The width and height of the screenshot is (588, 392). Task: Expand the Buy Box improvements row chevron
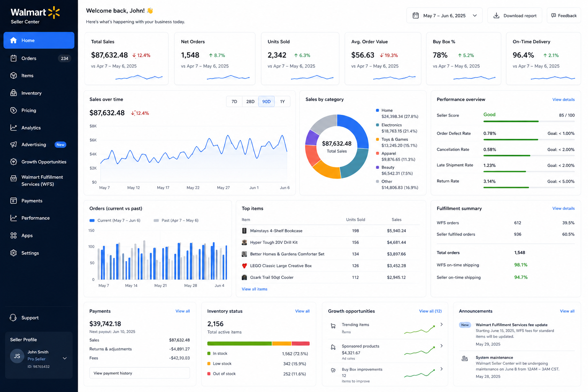(441, 369)
